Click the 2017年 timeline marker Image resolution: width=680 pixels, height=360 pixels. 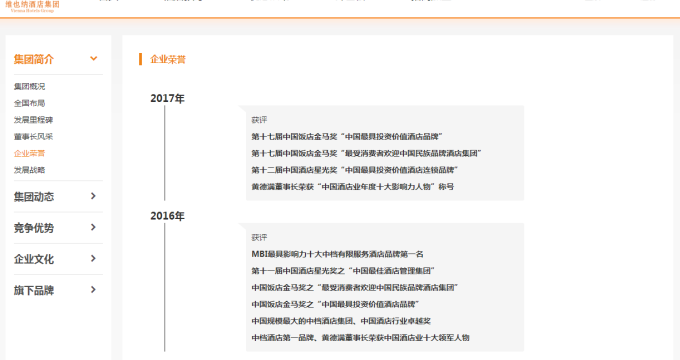167,98
